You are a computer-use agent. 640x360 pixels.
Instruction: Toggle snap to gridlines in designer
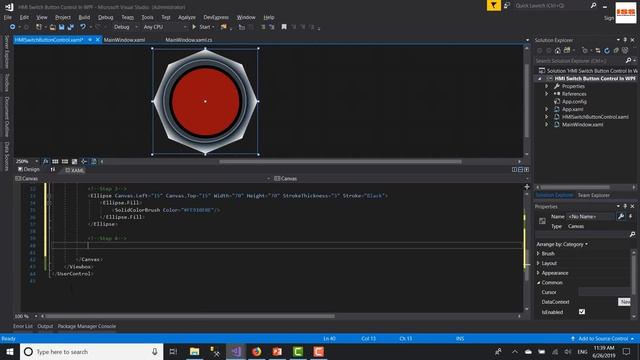pyautogui.click(x=65, y=162)
